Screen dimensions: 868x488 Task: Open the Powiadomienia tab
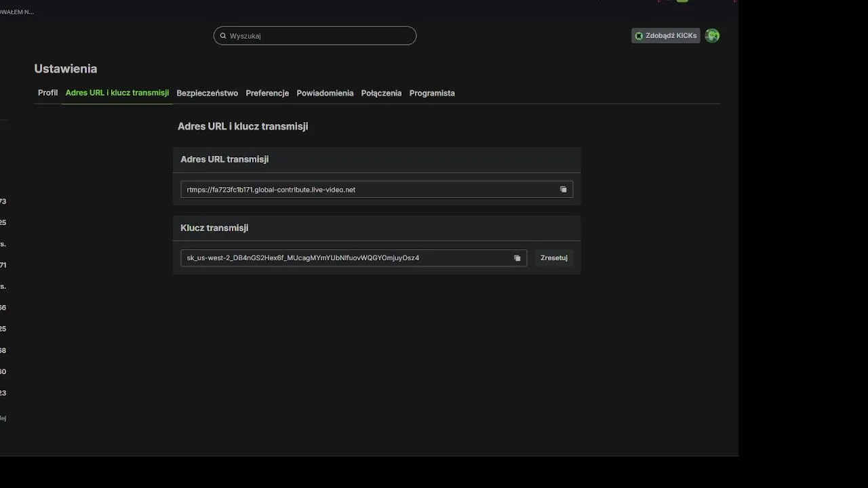click(325, 93)
